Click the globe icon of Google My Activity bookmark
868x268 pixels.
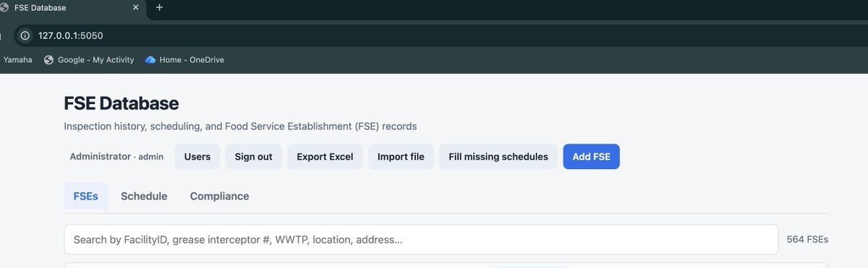pyautogui.click(x=49, y=60)
